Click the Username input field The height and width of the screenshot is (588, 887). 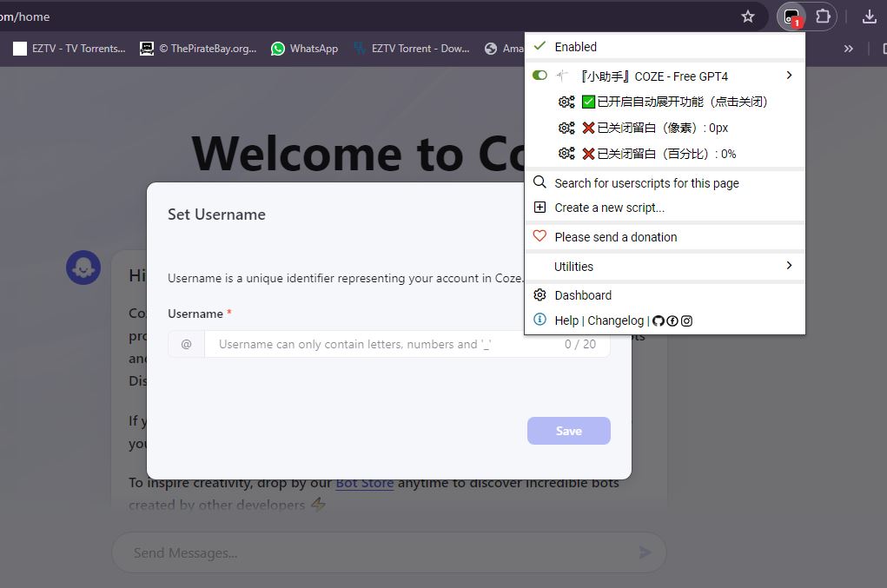[x=382, y=344]
